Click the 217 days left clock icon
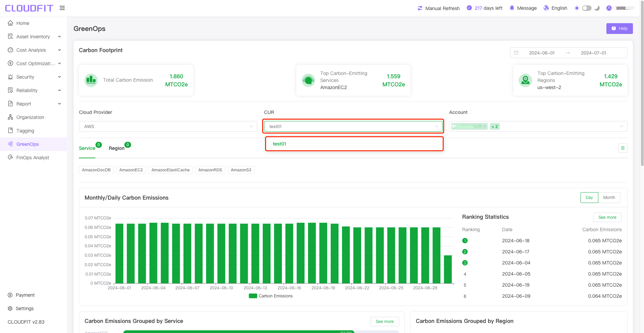Image resolution: width=644 pixels, height=333 pixels. point(469,8)
